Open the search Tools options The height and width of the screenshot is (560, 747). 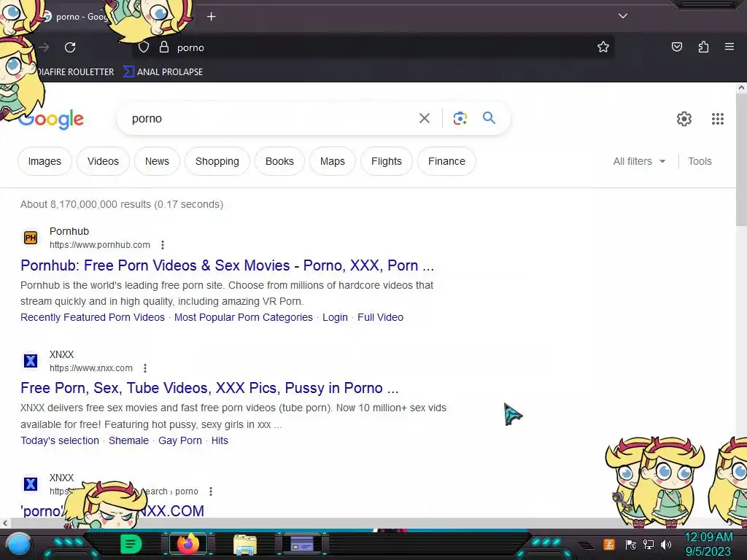coord(700,161)
